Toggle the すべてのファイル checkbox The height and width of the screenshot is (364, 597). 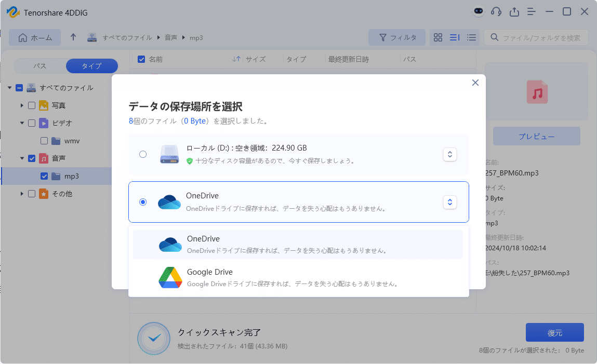pyautogui.click(x=19, y=88)
